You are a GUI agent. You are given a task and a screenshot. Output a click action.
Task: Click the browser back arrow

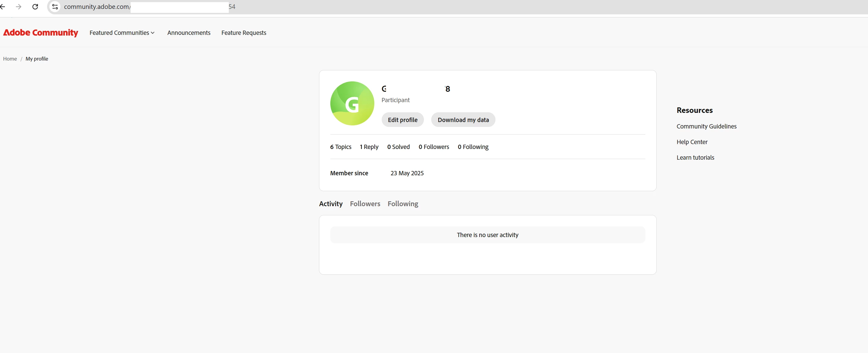(3, 7)
